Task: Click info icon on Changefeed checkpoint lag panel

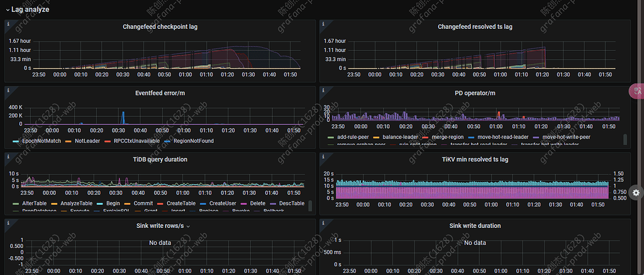Action: [8, 24]
